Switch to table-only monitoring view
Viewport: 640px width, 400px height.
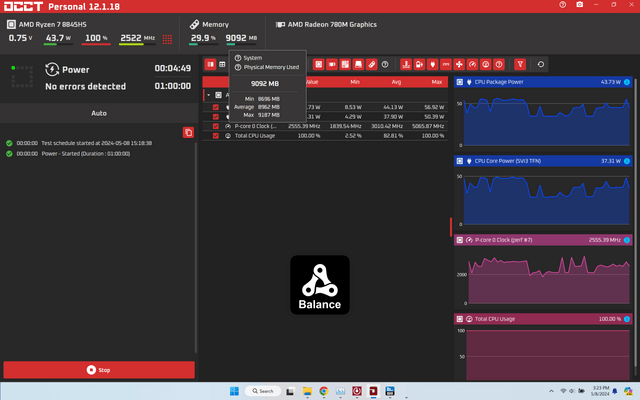click(x=222, y=64)
